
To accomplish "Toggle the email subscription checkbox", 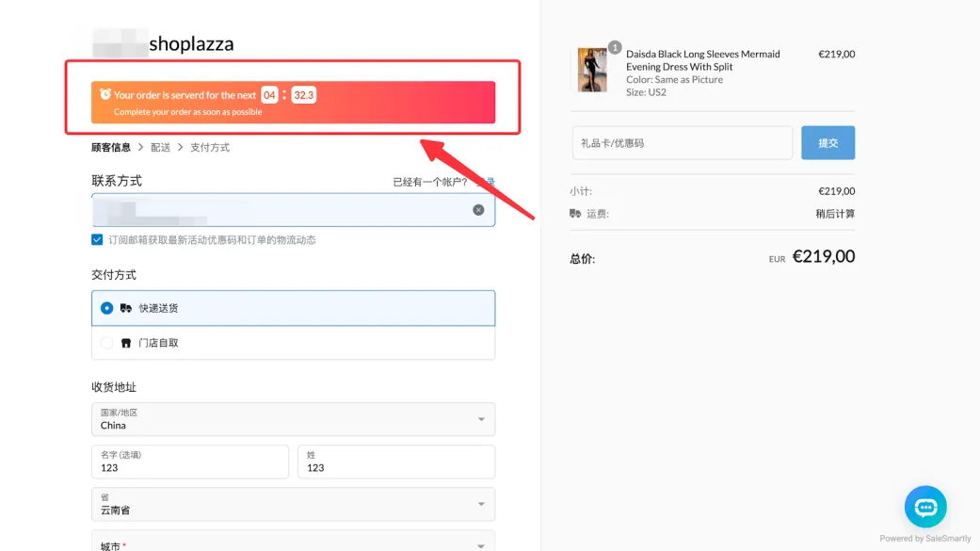I will coord(97,240).
